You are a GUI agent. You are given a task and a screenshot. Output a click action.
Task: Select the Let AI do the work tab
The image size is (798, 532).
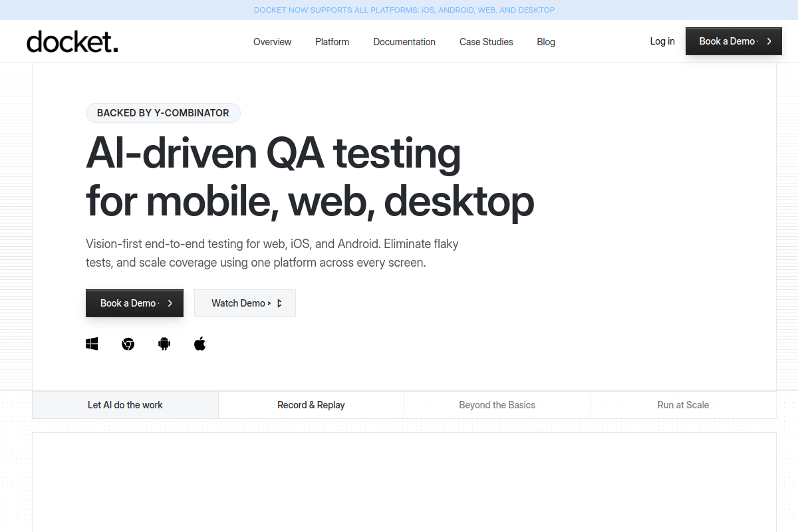(125, 405)
